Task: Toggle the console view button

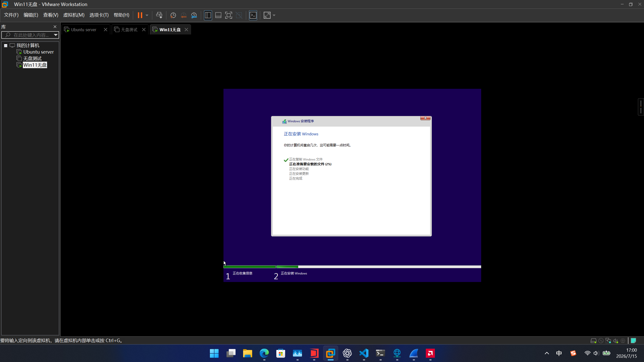Action: point(253,15)
